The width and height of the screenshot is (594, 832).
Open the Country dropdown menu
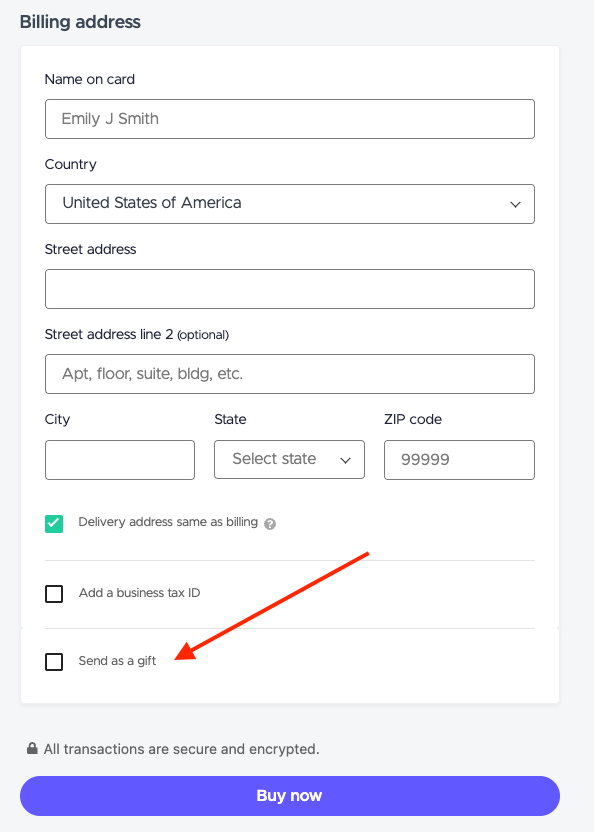tap(290, 204)
